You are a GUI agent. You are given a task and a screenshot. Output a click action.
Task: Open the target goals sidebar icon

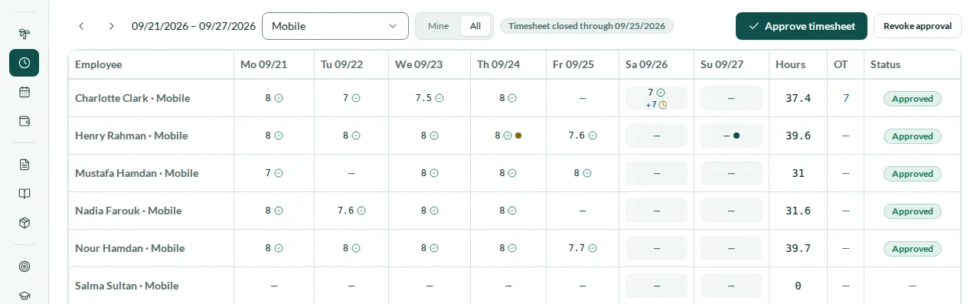[x=24, y=266]
